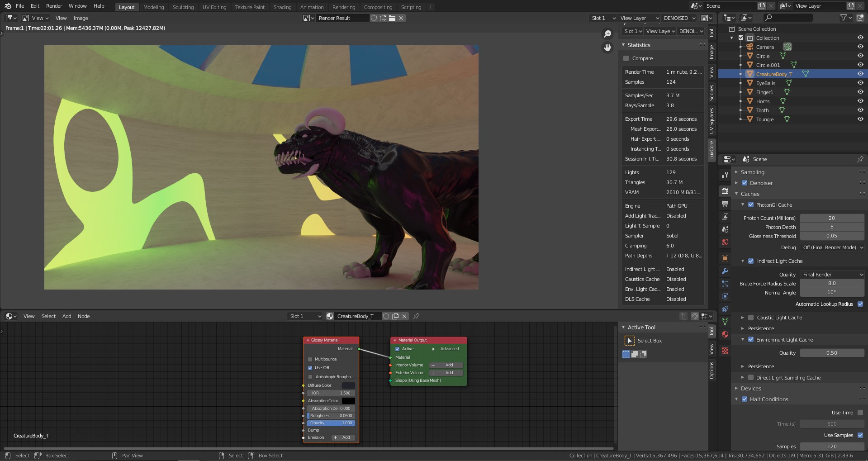Toggle the Use Time halt condition

point(860,413)
